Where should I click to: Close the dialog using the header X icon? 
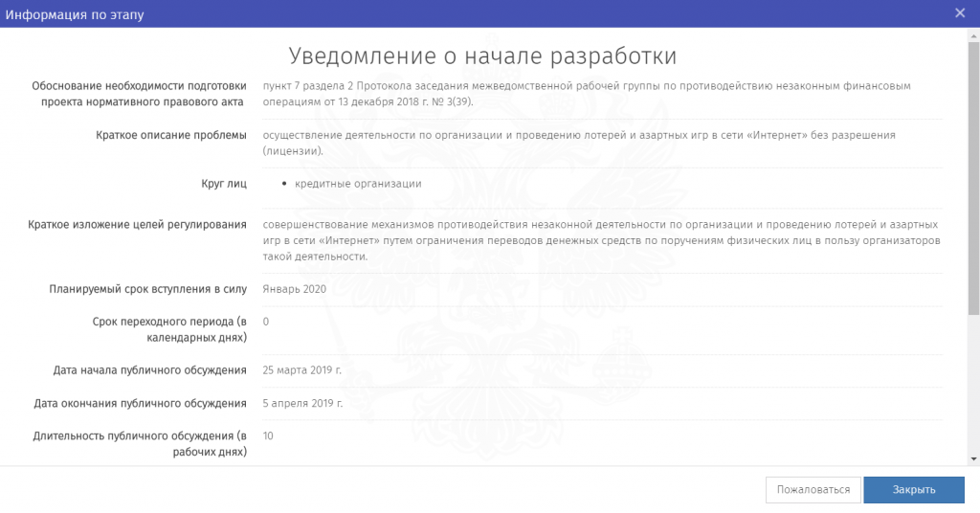[x=960, y=12]
